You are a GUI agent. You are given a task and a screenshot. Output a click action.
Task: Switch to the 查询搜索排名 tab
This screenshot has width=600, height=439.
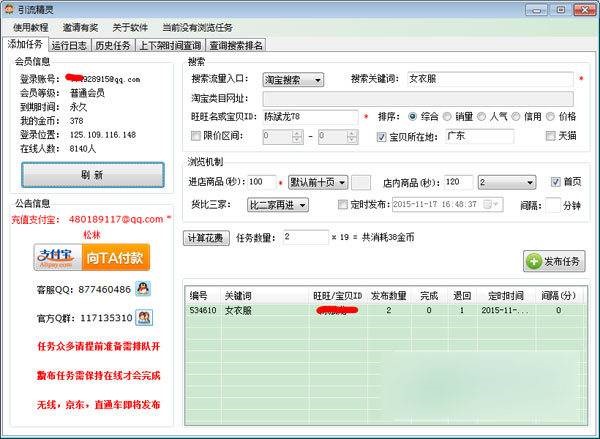pos(237,45)
